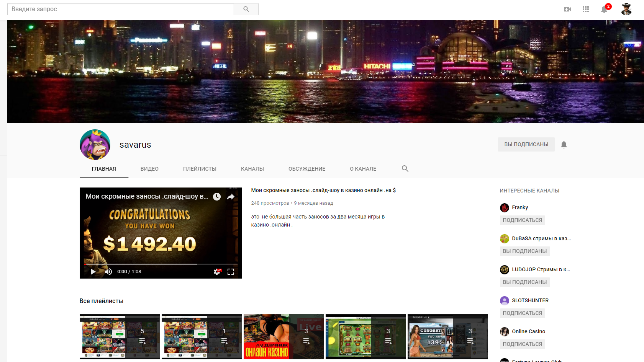Focus the Введите запрос search field

[x=121, y=9]
